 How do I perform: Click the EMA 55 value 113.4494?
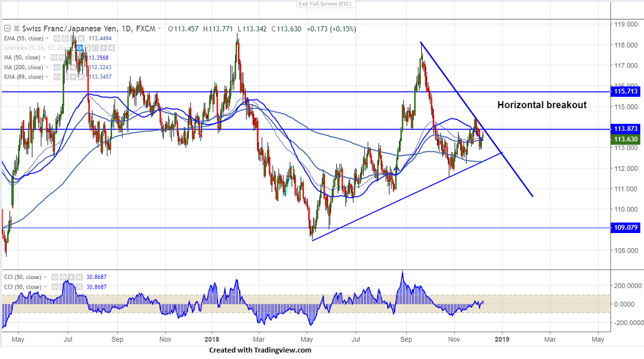(x=100, y=38)
